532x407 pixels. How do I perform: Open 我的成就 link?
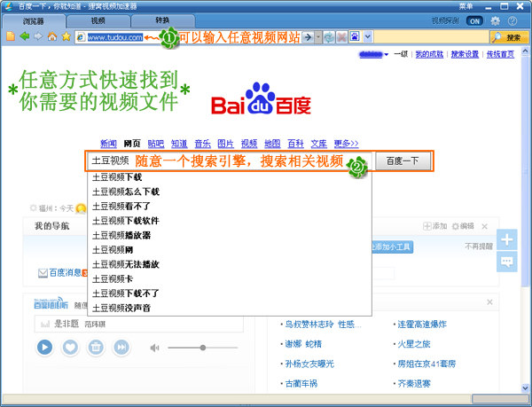[x=429, y=54]
